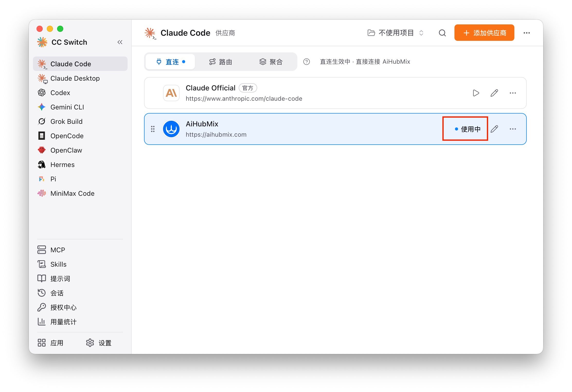The image size is (572, 392).
Task: Open the Pi entry
Action: (x=80, y=179)
